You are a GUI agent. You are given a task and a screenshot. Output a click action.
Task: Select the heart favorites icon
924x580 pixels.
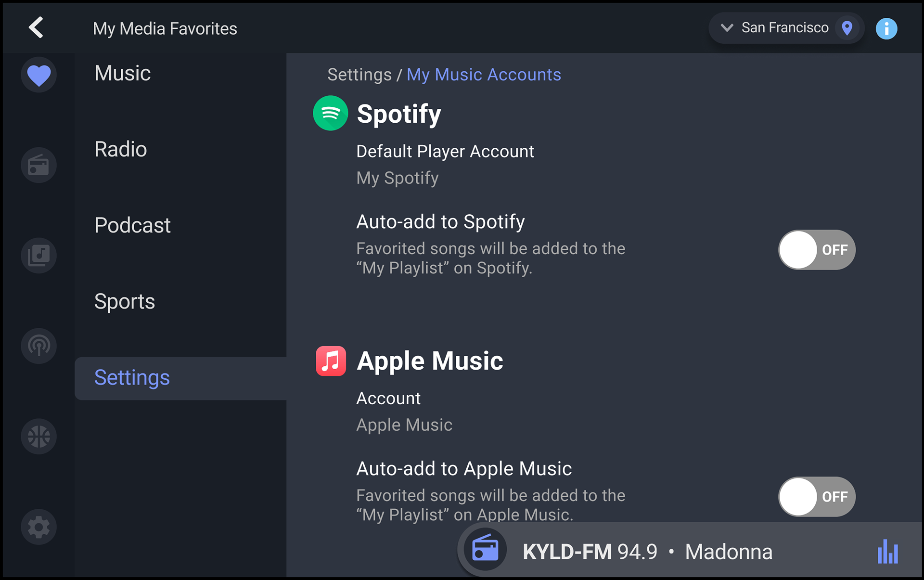(38, 75)
